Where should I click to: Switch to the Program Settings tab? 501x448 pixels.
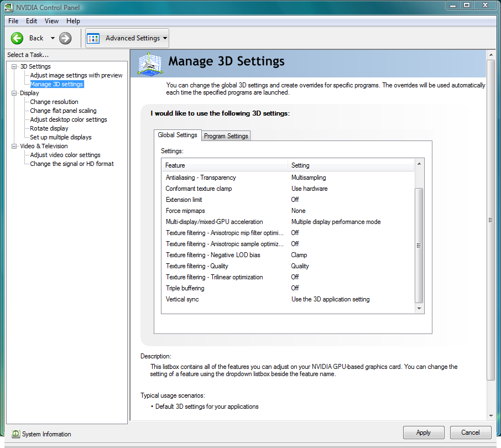coord(226,136)
